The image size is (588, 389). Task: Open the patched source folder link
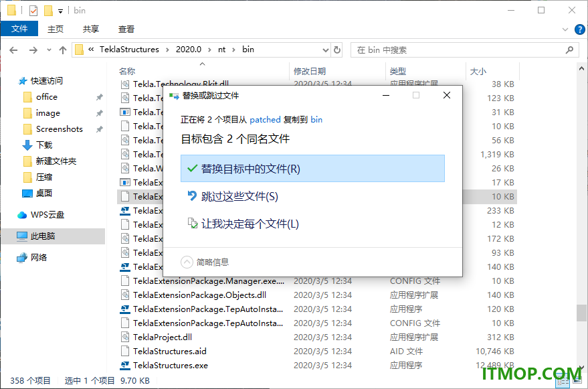tap(265, 120)
